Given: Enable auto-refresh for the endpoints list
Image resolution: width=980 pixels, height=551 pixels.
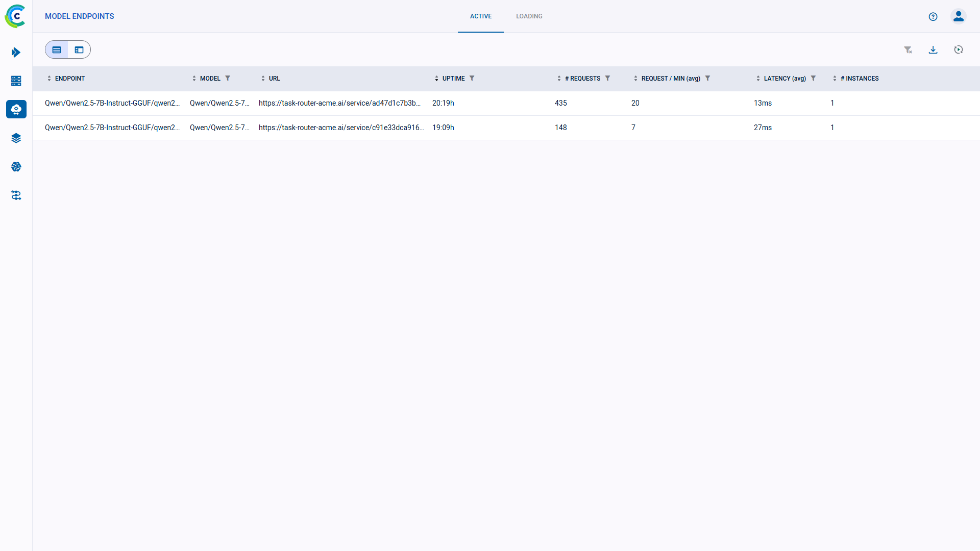Looking at the screenshot, I should click(959, 49).
